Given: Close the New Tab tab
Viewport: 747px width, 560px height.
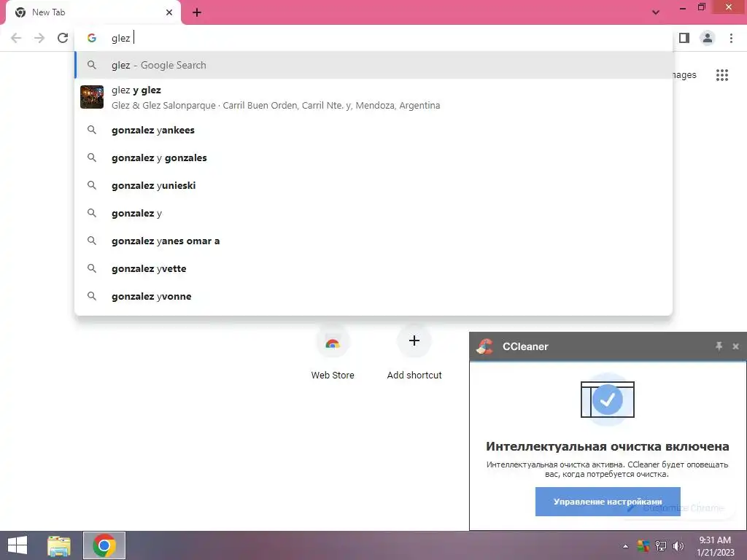Looking at the screenshot, I should click(169, 12).
